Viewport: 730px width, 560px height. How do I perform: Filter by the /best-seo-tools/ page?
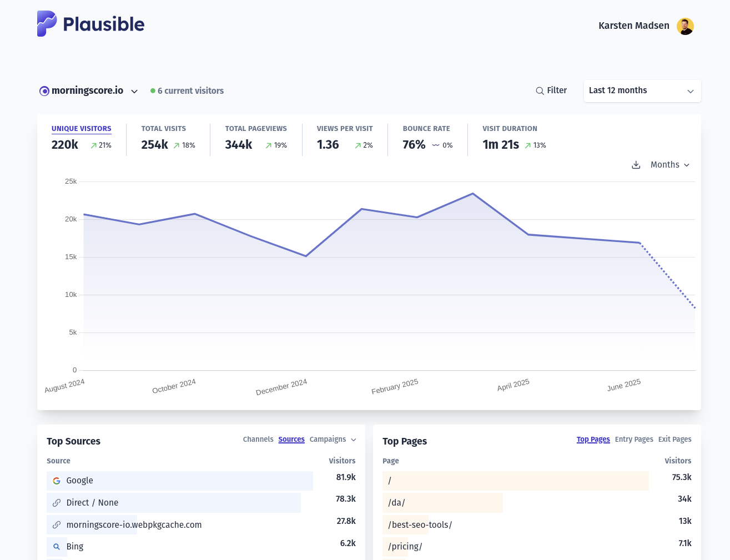537,524
